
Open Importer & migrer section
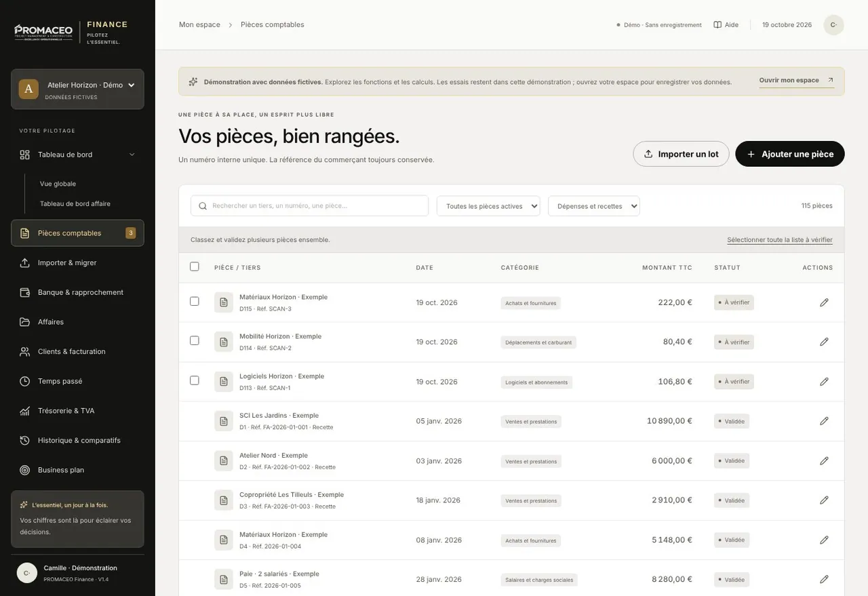point(77,262)
